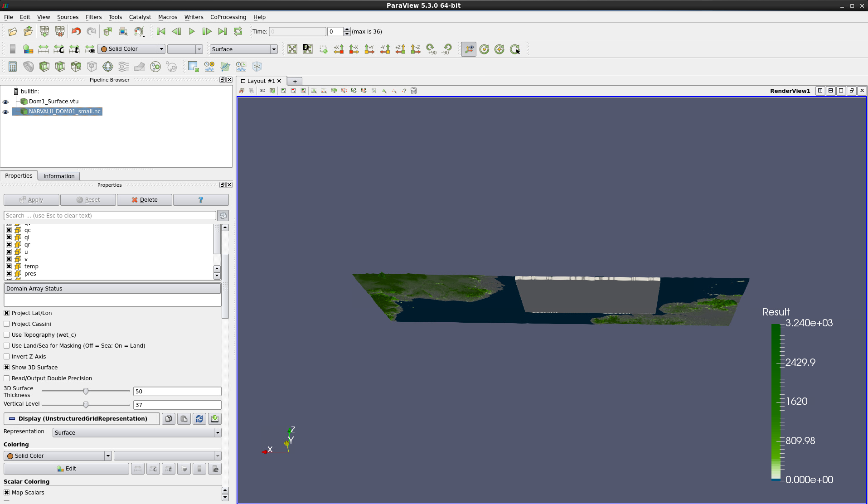Open the Solid Color toolbar dropdown
Image resolution: width=868 pixels, height=504 pixels.
point(131,49)
